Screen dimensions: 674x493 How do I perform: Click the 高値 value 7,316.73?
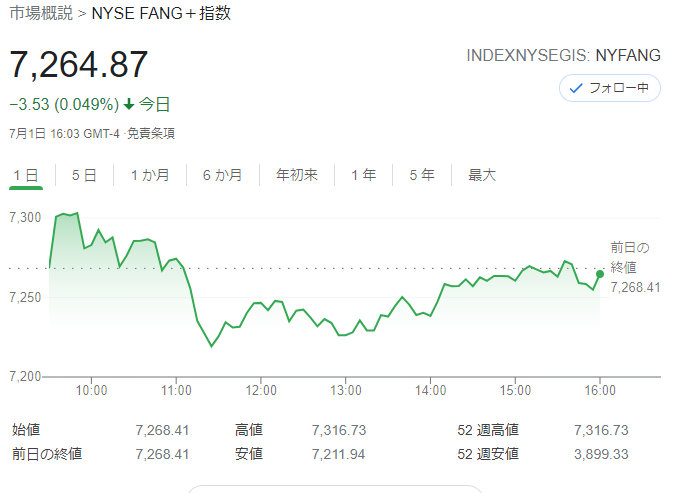point(339,430)
